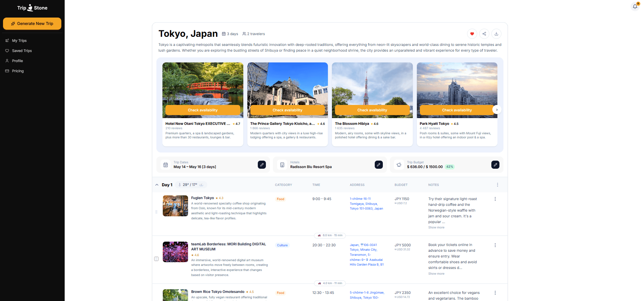This screenshot has width=644, height=301.
Task: Click teamLab Borderless museum thumbnail
Action: click(x=175, y=252)
